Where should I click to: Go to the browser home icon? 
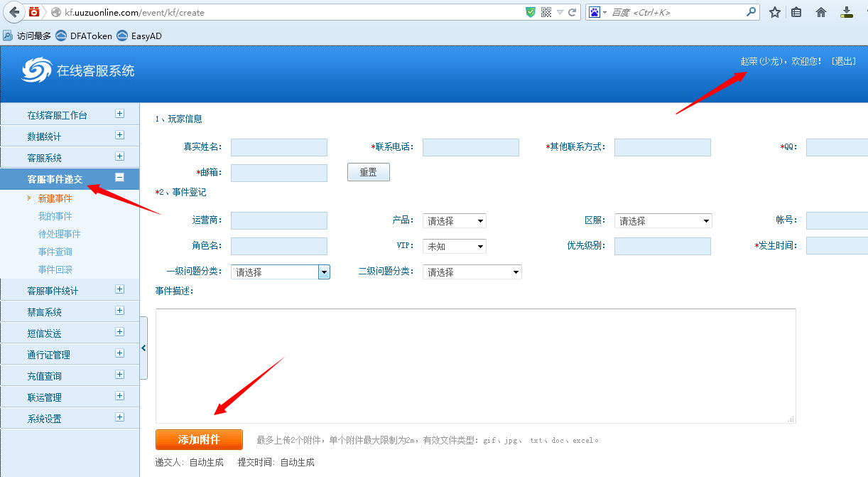821,12
